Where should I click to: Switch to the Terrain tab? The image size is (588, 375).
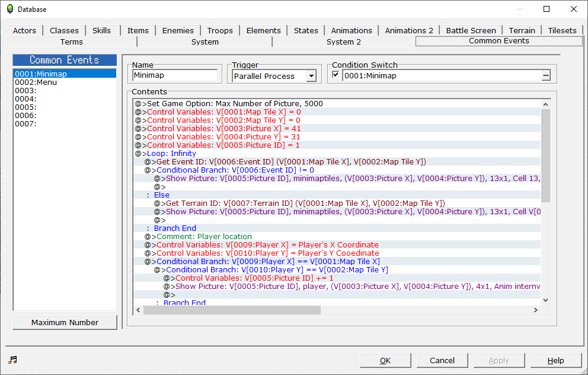[x=522, y=30]
